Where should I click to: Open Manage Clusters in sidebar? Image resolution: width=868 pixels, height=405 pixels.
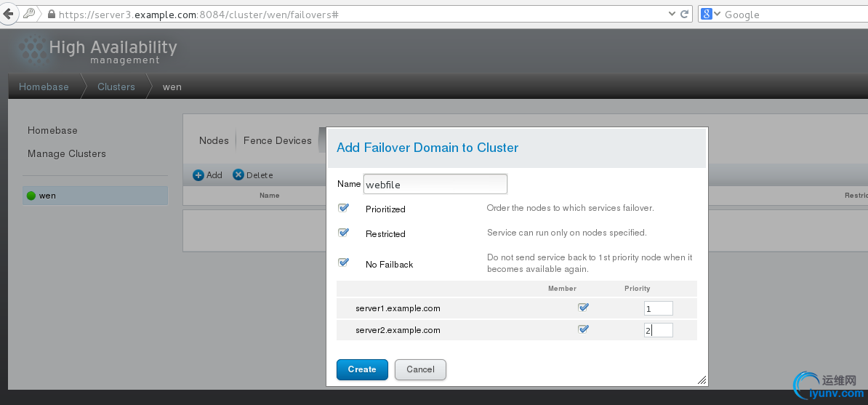point(67,153)
